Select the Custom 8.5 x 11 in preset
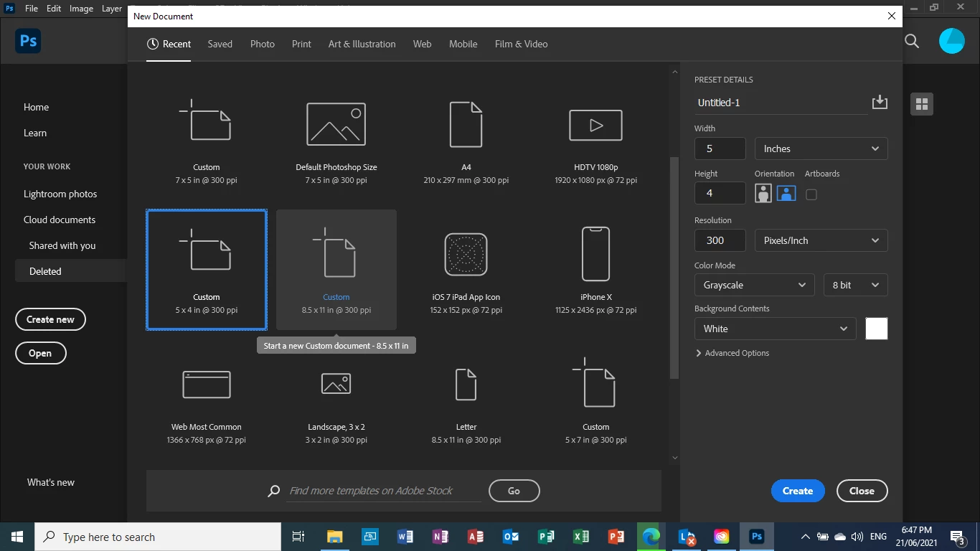 (x=336, y=270)
